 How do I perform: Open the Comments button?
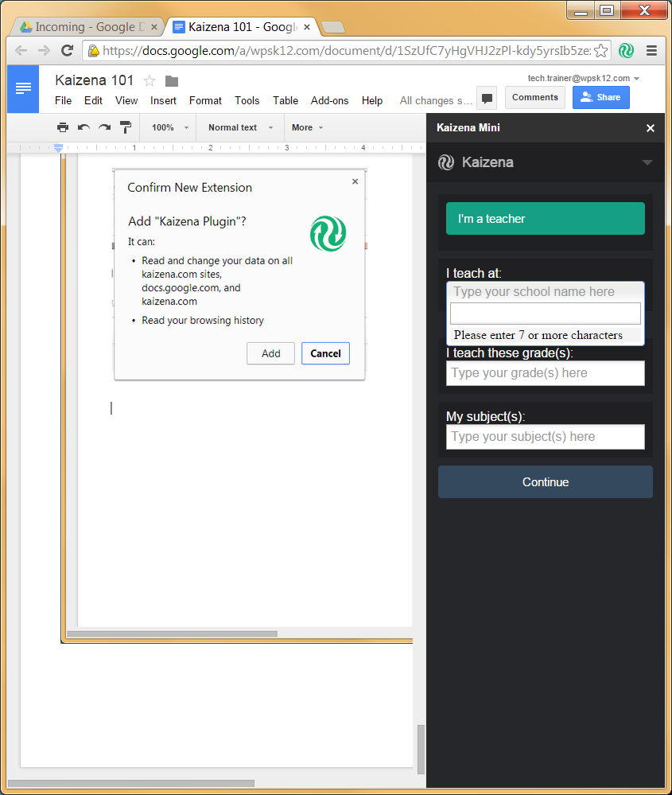(x=534, y=97)
